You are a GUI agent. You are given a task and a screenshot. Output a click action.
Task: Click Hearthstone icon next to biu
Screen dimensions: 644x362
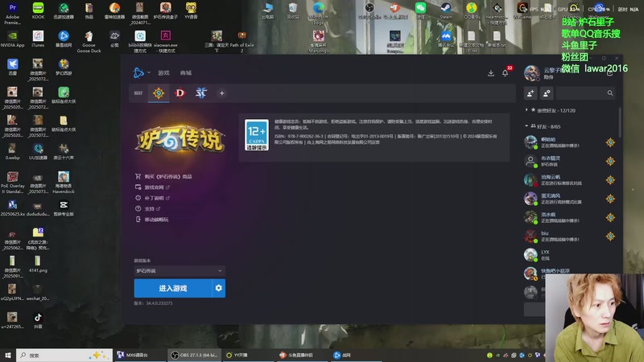click(x=610, y=236)
